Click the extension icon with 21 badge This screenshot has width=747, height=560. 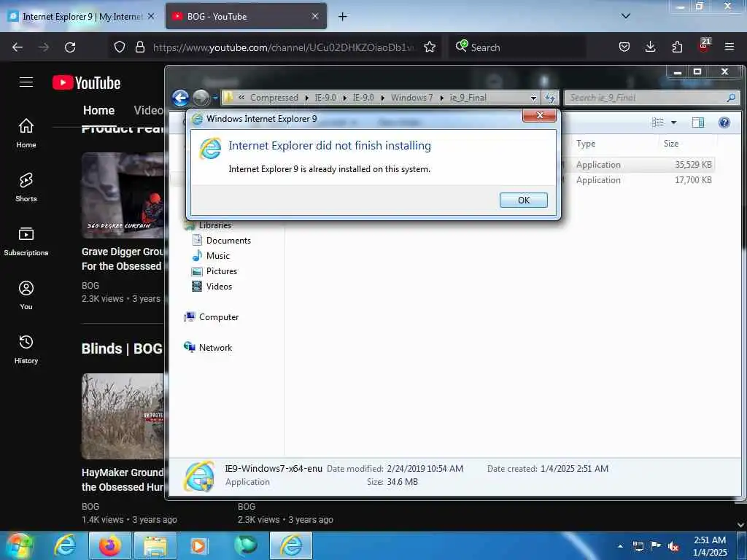[x=704, y=46]
